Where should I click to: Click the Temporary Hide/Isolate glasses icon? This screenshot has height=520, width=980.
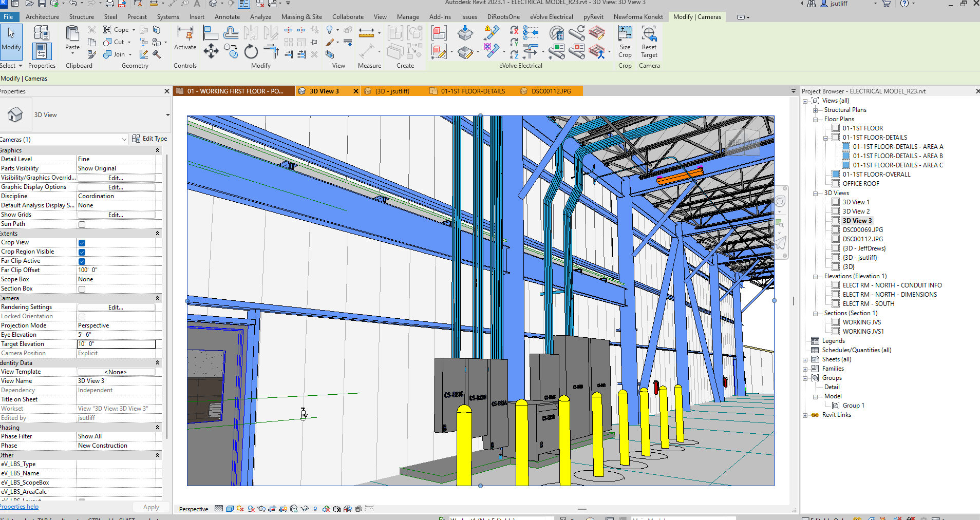tap(305, 509)
